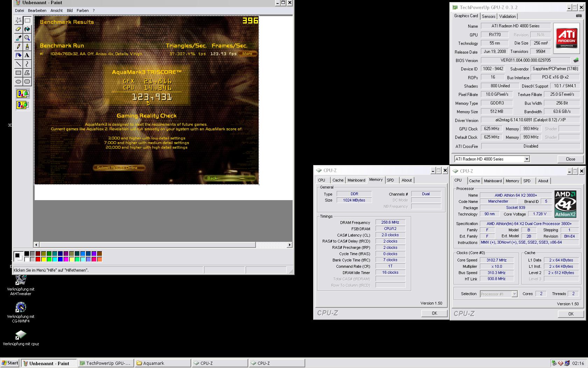Click the Core Speed value 3102.7 MHz
This screenshot has height=368, width=588.
pyautogui.click(x=497, y=260)
